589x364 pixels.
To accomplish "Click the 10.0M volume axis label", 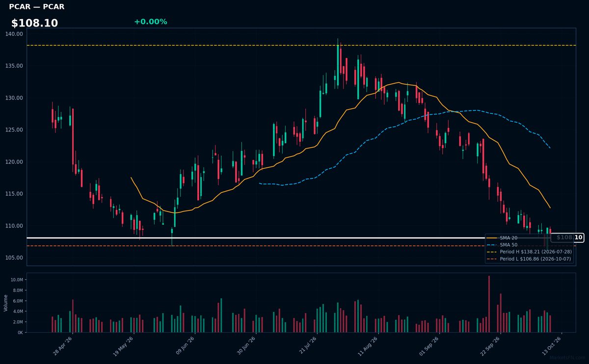I will (17, 280).
